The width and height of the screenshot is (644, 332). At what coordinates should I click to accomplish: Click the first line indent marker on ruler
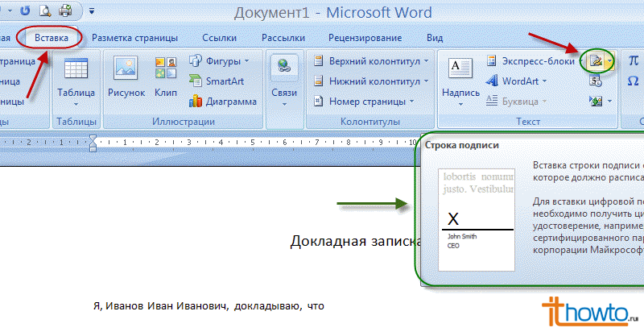click(x=93, y=139)
